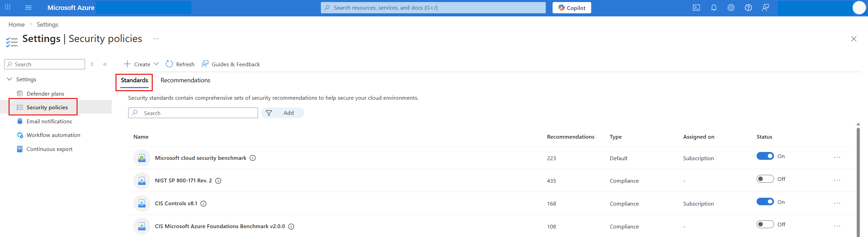Viewport: 868px width, 237px height.
Task: Show info for CIS Azure Foundations Benchmark
Action: [291, 226]
